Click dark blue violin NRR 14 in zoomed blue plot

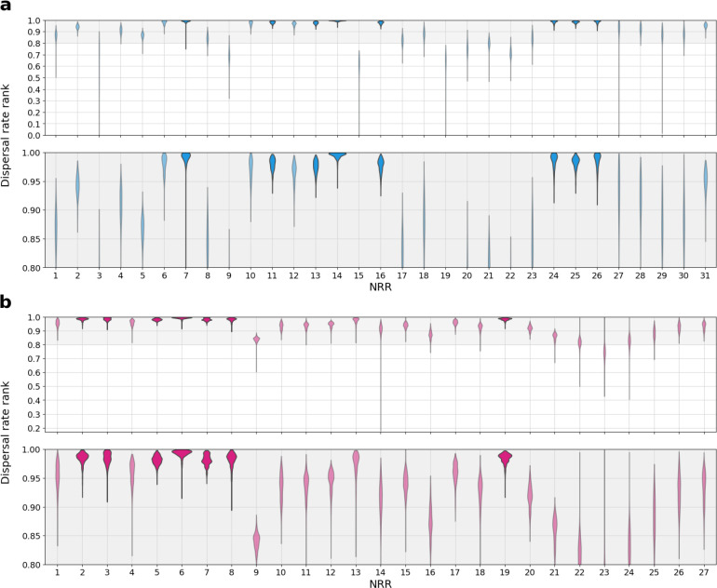point(337,156)
